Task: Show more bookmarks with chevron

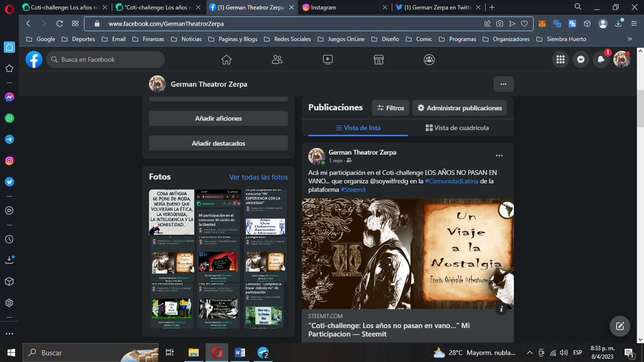Action: click(x=630, y=39)
